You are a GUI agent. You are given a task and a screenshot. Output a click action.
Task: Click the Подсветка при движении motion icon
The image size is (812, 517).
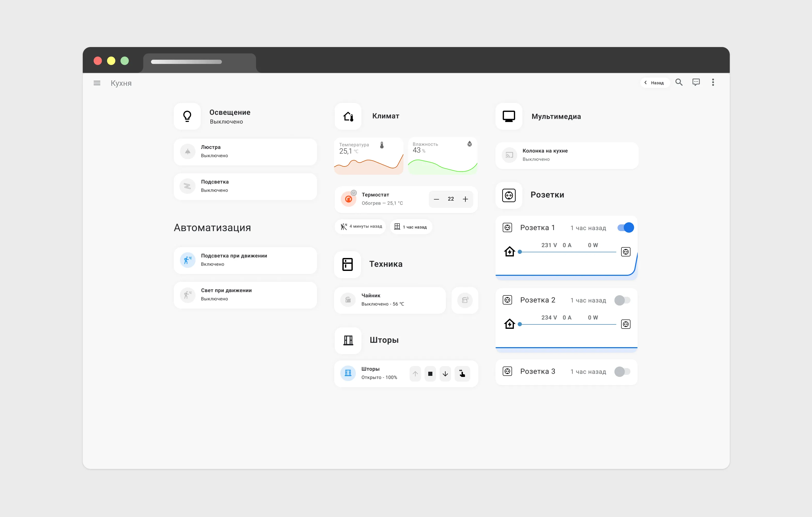click(188, 260)
